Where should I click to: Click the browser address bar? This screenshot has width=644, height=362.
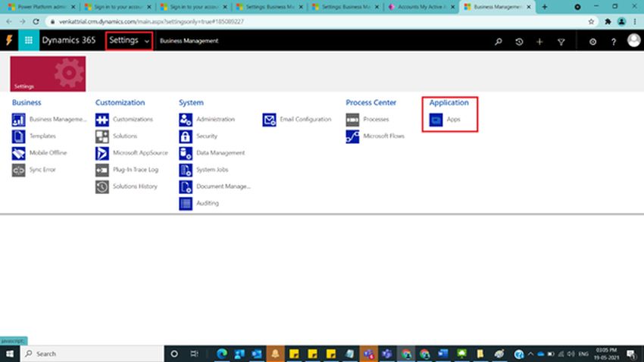click(x=303, y=22)
